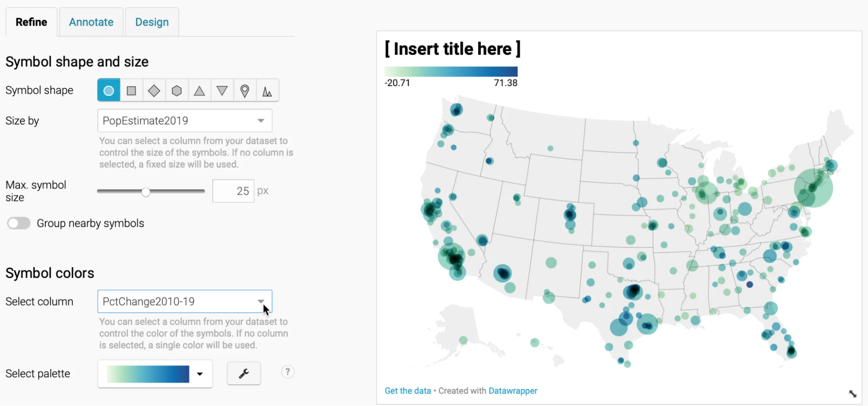868x406 pixels.
Task: Choose the diamond symbol shape
Action: pyautogui.click(x=154, y=90)
